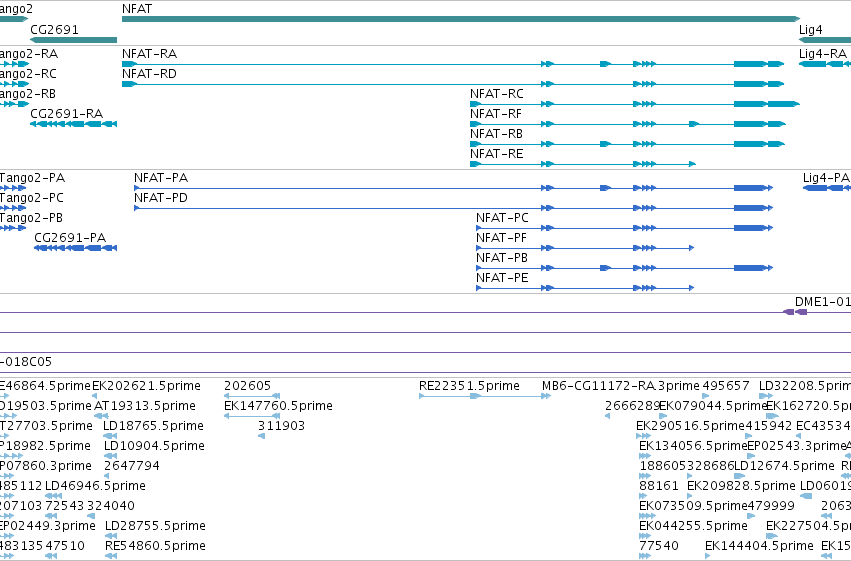
Task: Select the Tango2-PA protein label
Action: pos(32,178)
